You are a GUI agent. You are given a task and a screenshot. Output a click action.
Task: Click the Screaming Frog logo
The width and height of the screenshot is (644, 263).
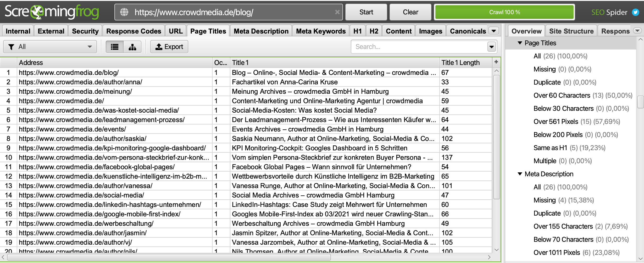[52, 12]
